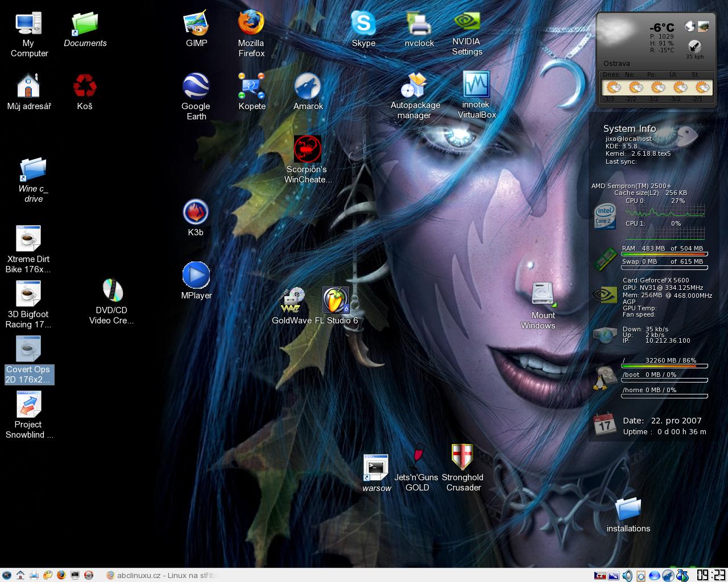
Task: Click printer icon in taskbar
Action: 34,575
